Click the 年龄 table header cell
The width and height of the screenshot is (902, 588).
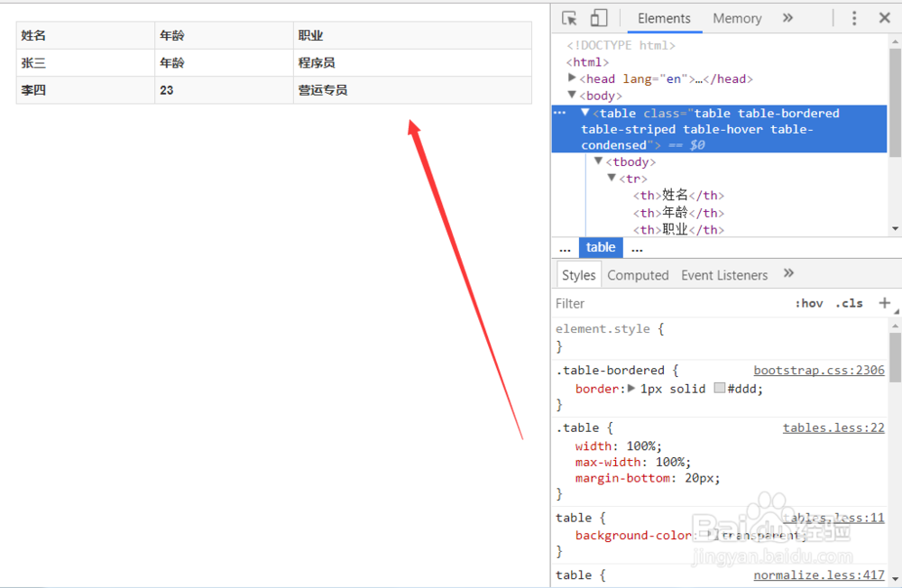(224, 36)
